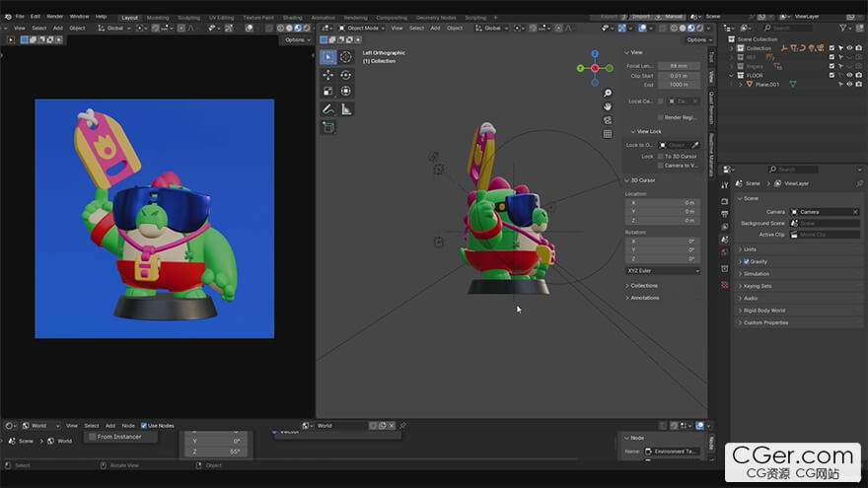Open the Scene properties tab icon
Screen dimensions: 868x488
pos(725,240)
